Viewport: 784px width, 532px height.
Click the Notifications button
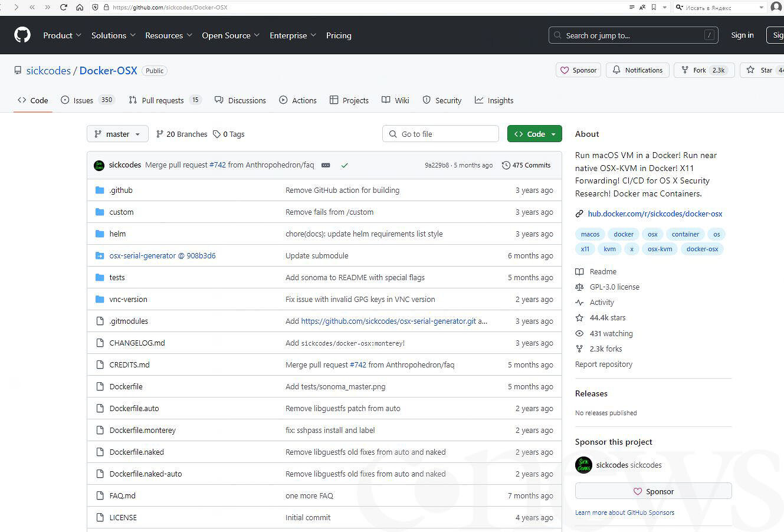point(638,70)
